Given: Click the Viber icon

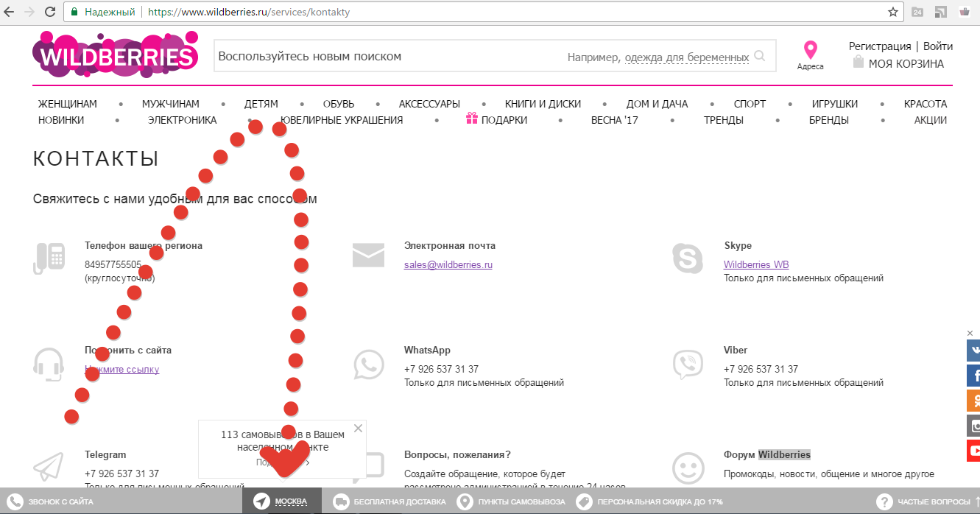Looking at the screenshot, I should coord(688,364).
